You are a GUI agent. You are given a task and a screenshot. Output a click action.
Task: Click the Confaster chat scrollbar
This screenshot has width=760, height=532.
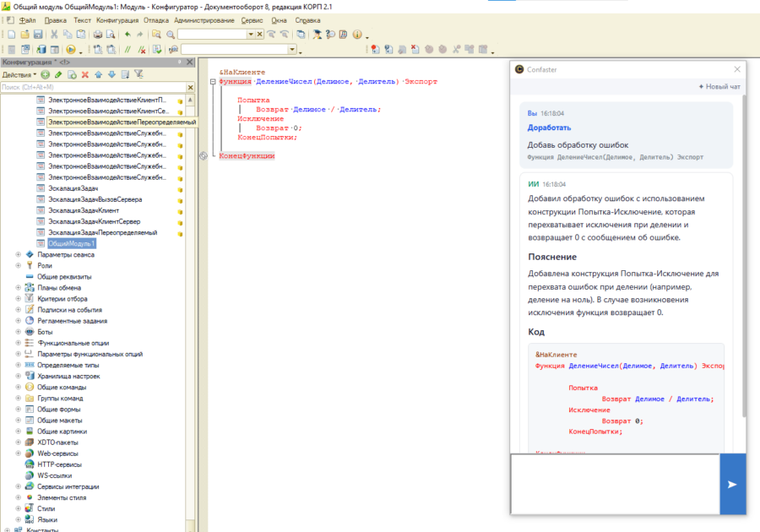[x=743, y=253]
